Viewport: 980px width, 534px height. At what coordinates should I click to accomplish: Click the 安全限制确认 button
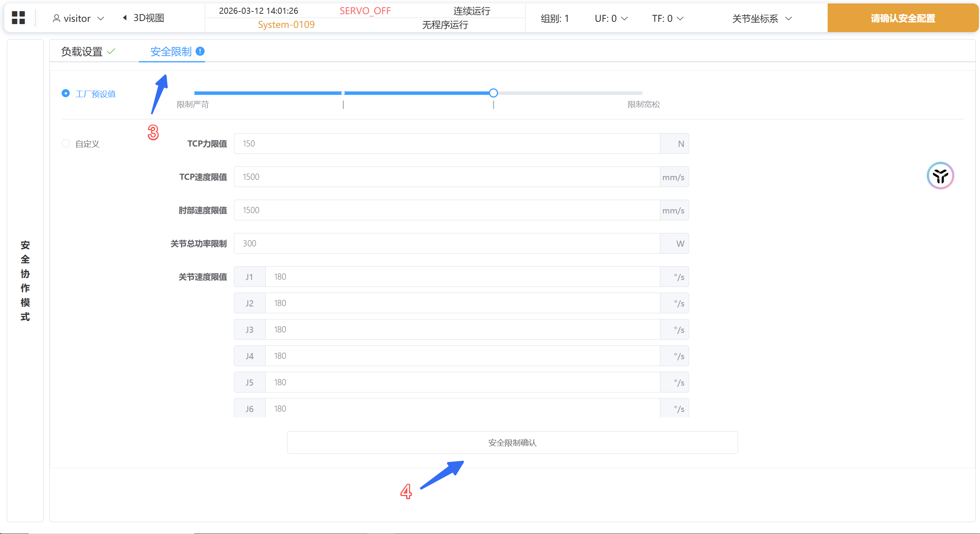pyautogui.click(x=512, y=443)
